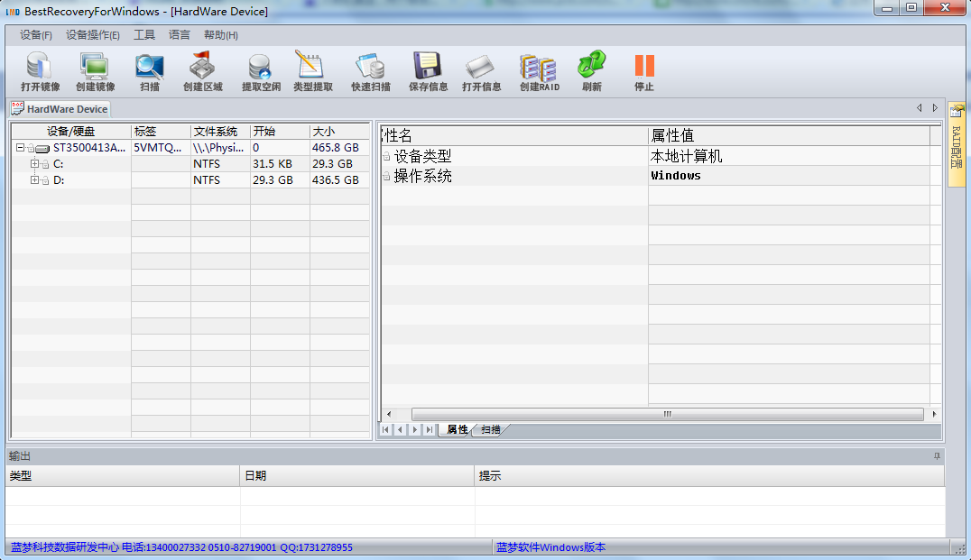Open the 设备(F) menu
971x560 pixels.
(x=36, y=35)
